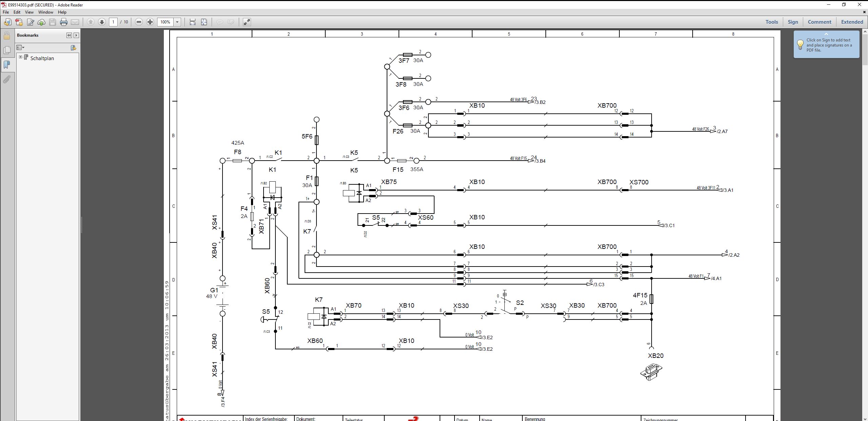Screen dimensions: 868x421
Task: Collapse the Bookmarks pane with double-arrow
Action: (x=69, y=35)
